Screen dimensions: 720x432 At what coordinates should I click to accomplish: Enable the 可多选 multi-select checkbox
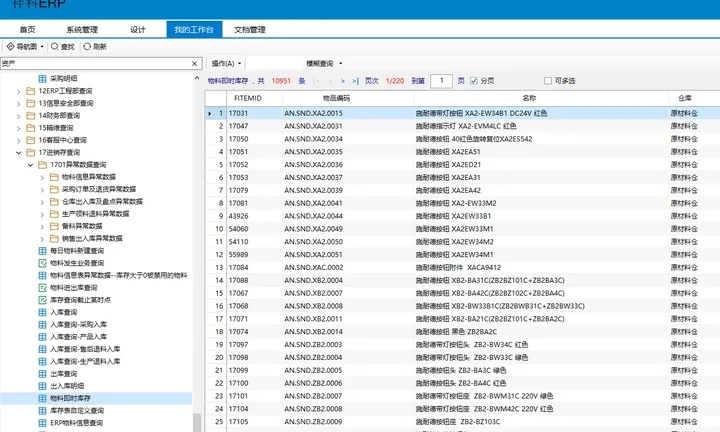[x=548, y=80]
